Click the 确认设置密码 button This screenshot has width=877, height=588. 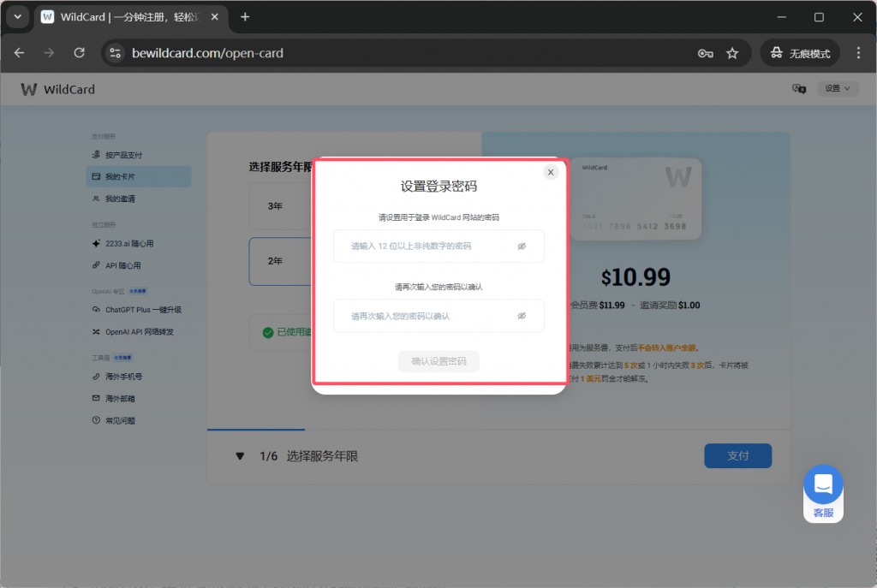click(438, 361)
